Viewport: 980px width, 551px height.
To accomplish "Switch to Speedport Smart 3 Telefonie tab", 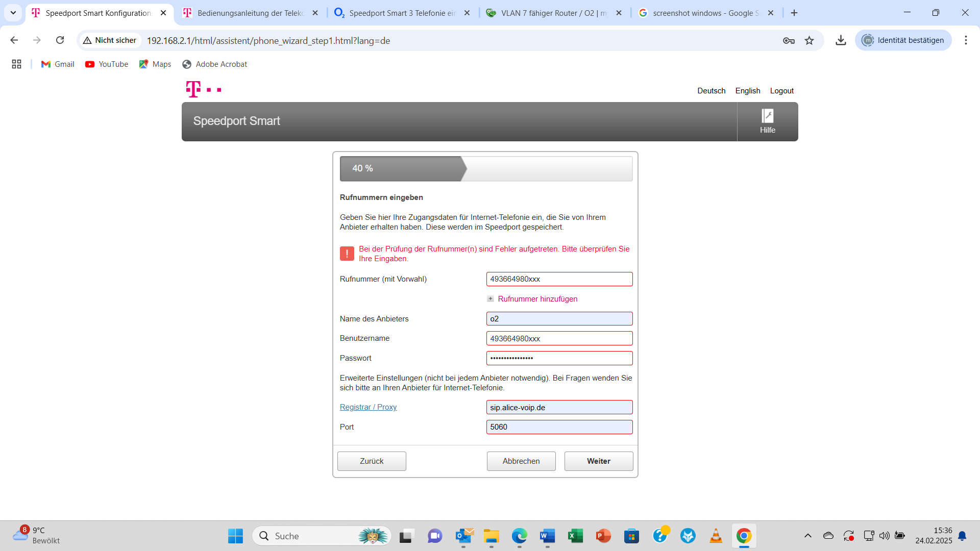I will click(x=402, y=13).
